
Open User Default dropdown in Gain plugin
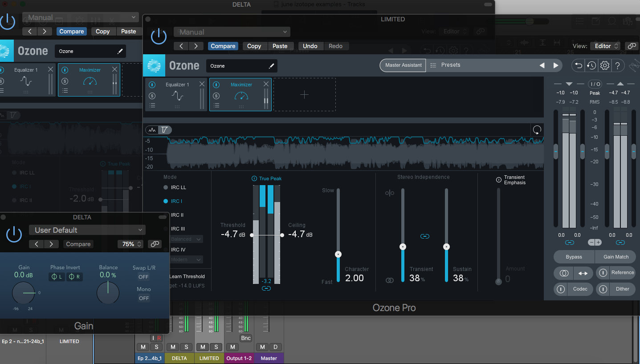point(87,230)
